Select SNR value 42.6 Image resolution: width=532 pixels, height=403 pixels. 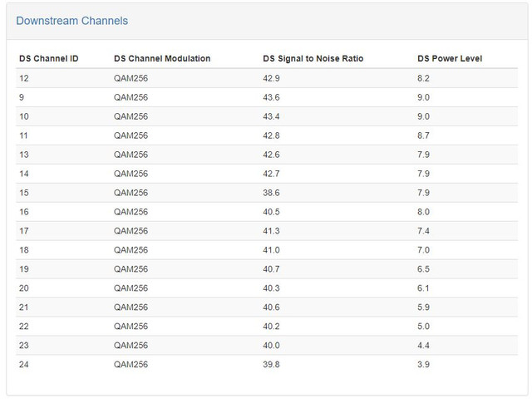click(271, 155)
